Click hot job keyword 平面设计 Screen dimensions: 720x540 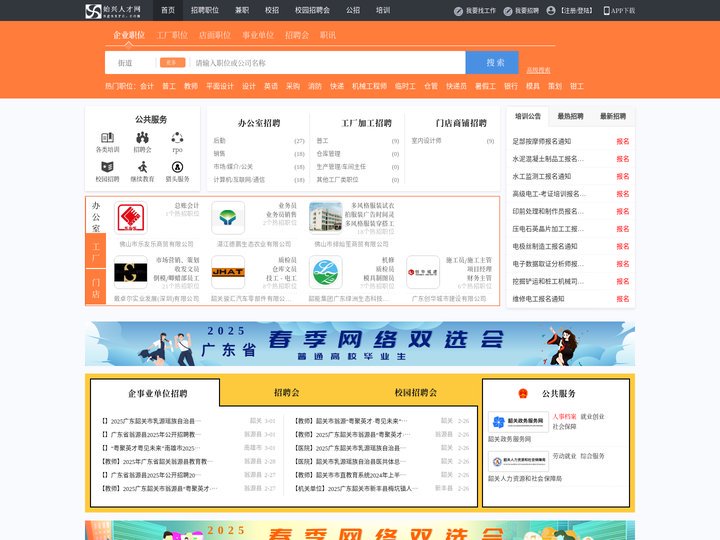[x=220, y=86]
